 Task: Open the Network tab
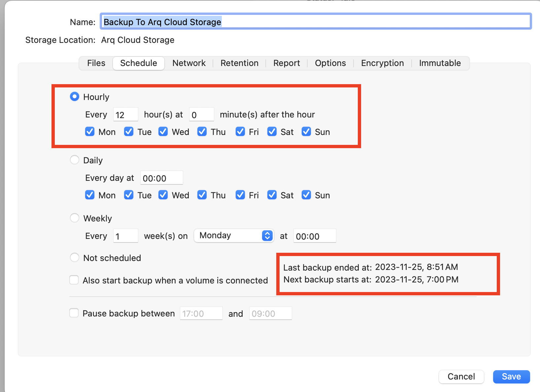[189, 63]
